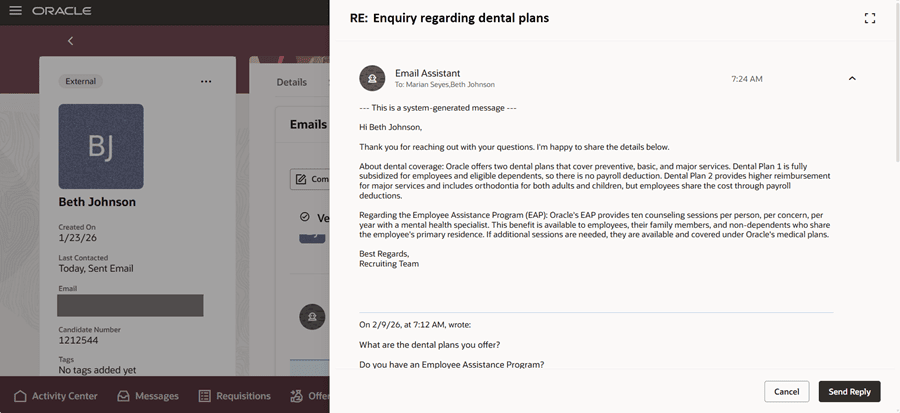Click the Beth Johnson BJ avatar
The height and width of the screenshot is (413, 900).
pos(101,147)
